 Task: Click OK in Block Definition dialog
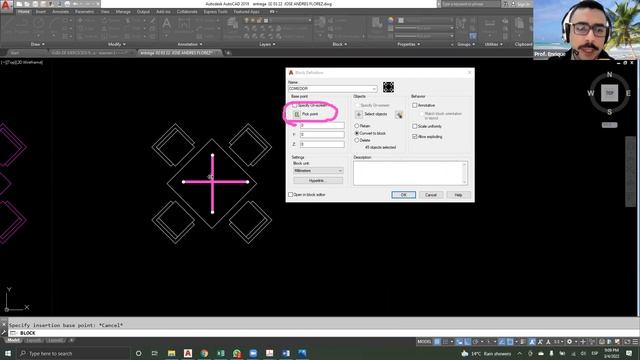(x=404, y=195)
